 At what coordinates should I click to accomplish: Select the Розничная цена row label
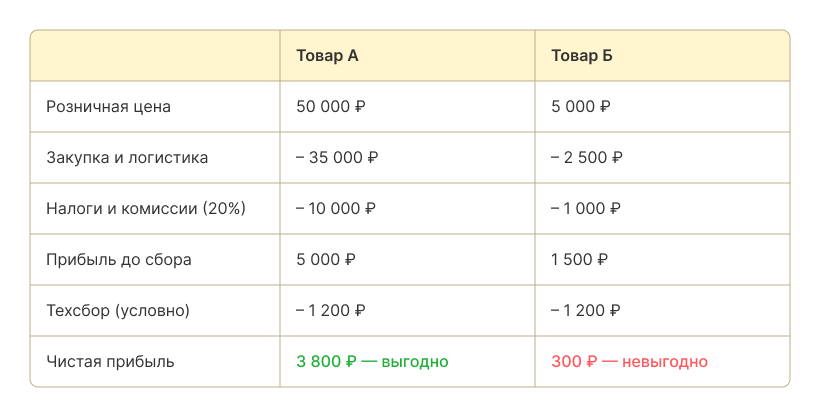coord(108,107)
